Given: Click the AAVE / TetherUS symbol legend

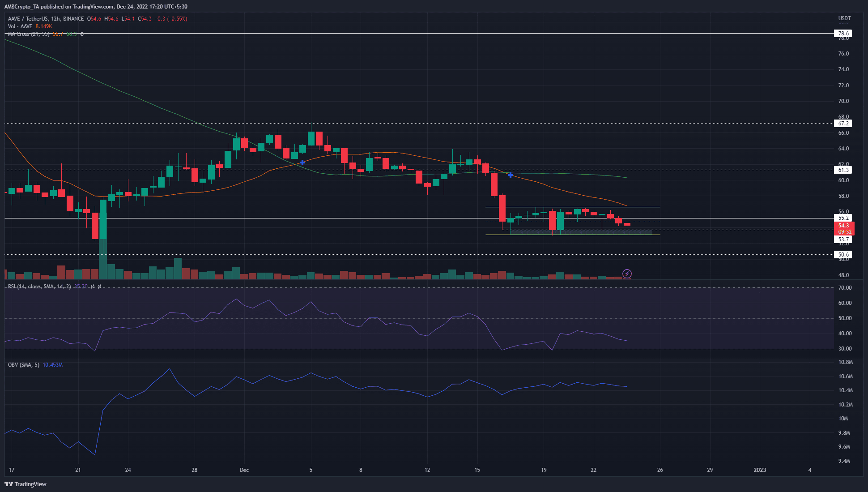Looking at the screenshot, I should [x=46, y=19].
